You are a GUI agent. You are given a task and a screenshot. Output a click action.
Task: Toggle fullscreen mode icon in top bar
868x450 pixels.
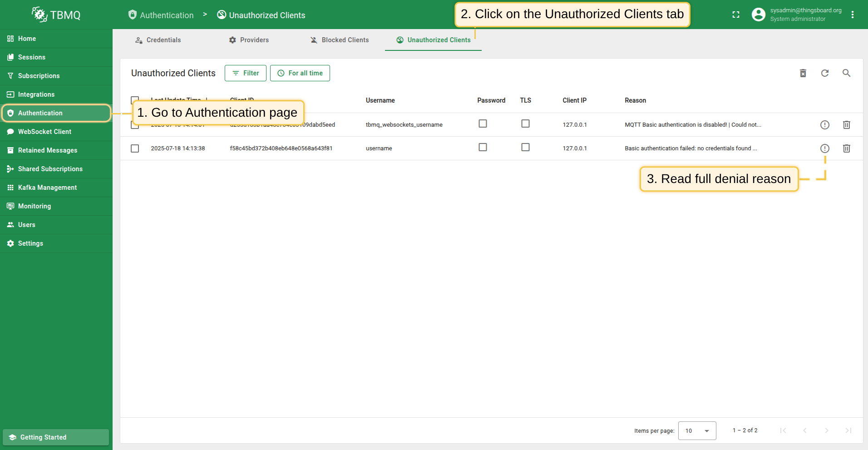735,15
